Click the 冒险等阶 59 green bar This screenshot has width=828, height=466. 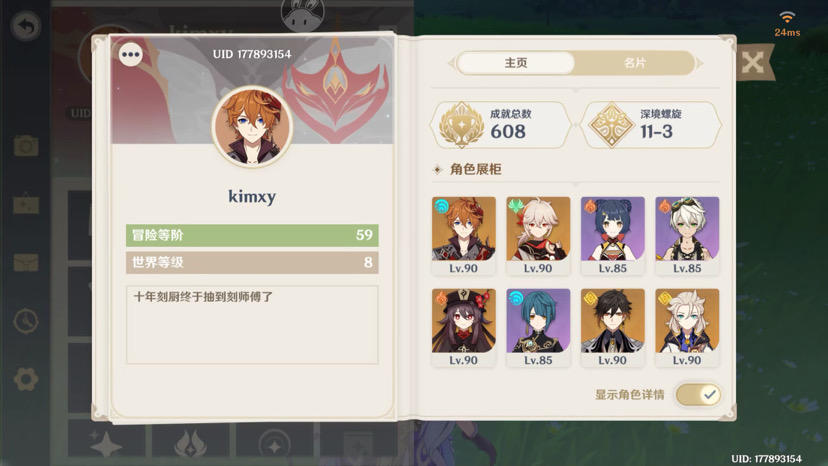(252, 235)
